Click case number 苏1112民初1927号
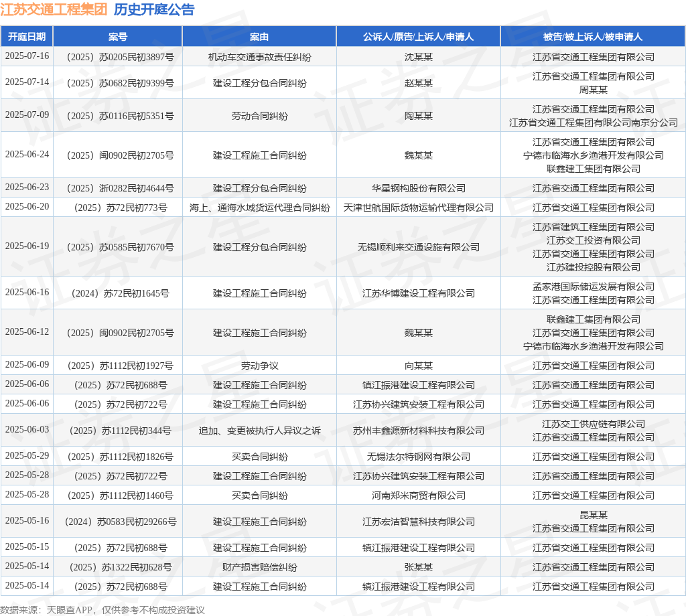Image resolution: width=686 pixels, height=616 pixels. 120,366
